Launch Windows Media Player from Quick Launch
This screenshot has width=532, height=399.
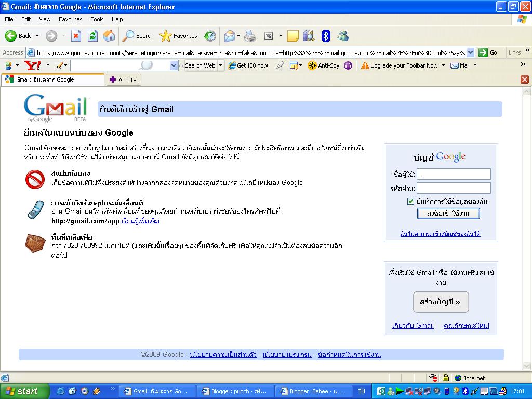click(85, 391)
